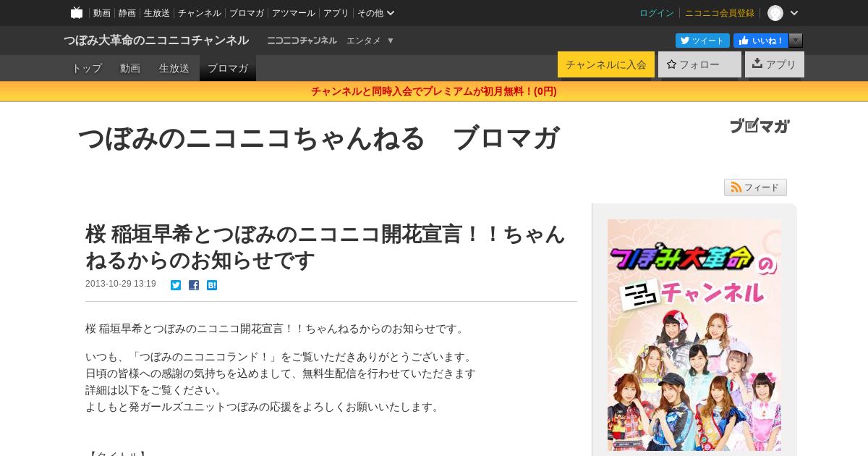
Task: Open アプリ link in top bar
Action: point(336,13)
